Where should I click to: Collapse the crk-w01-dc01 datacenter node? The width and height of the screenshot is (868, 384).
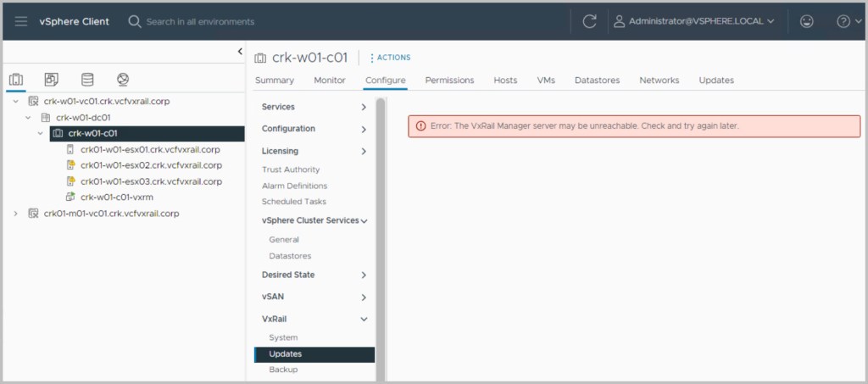pos(28,118)
